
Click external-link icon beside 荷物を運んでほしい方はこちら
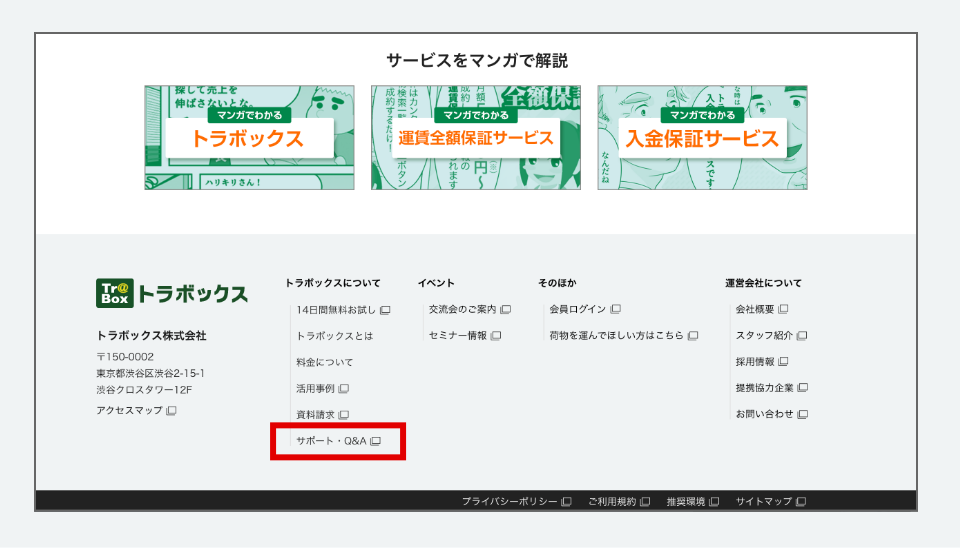click(693, 336)
